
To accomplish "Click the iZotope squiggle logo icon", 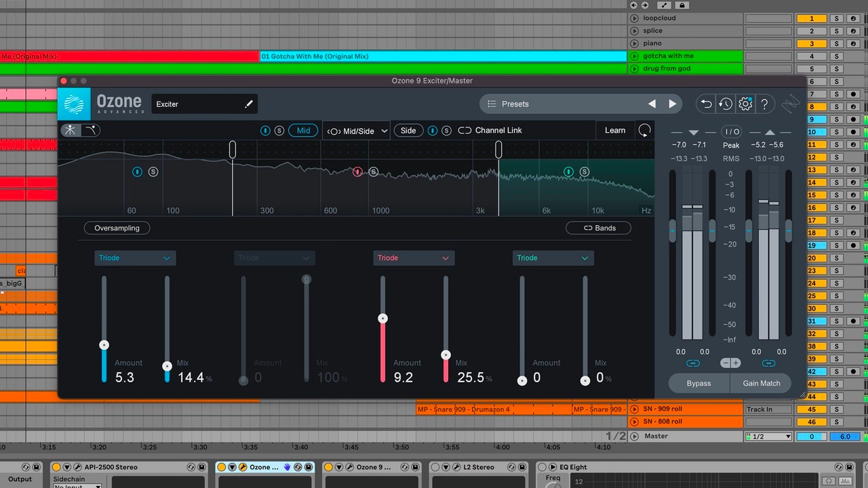I will [x=790, y=104].
